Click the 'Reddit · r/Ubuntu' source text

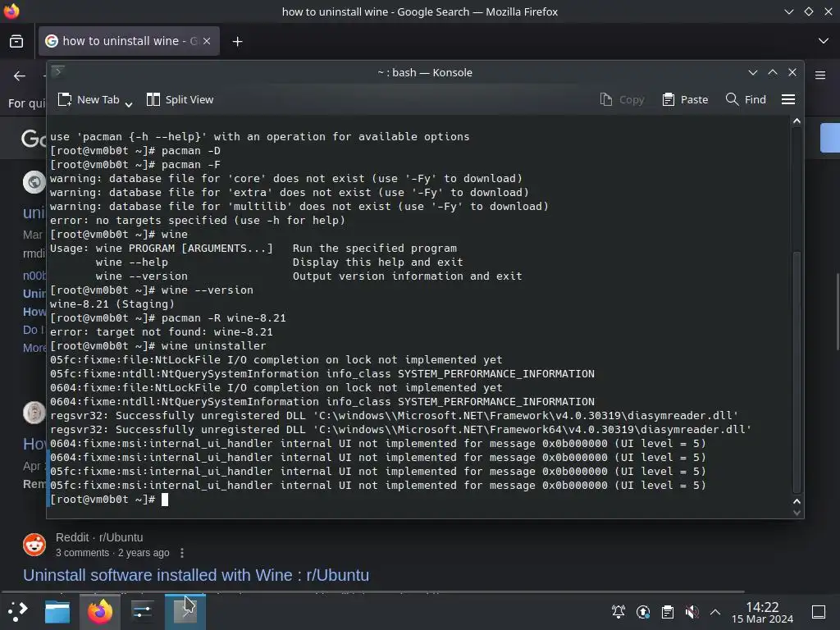[x=99, y=537]
